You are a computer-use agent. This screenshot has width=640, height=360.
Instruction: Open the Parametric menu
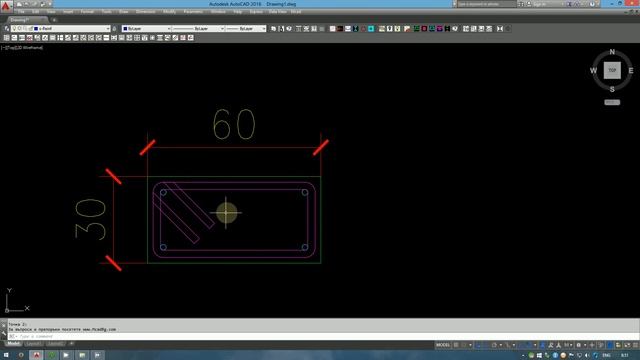pos(193,12)
